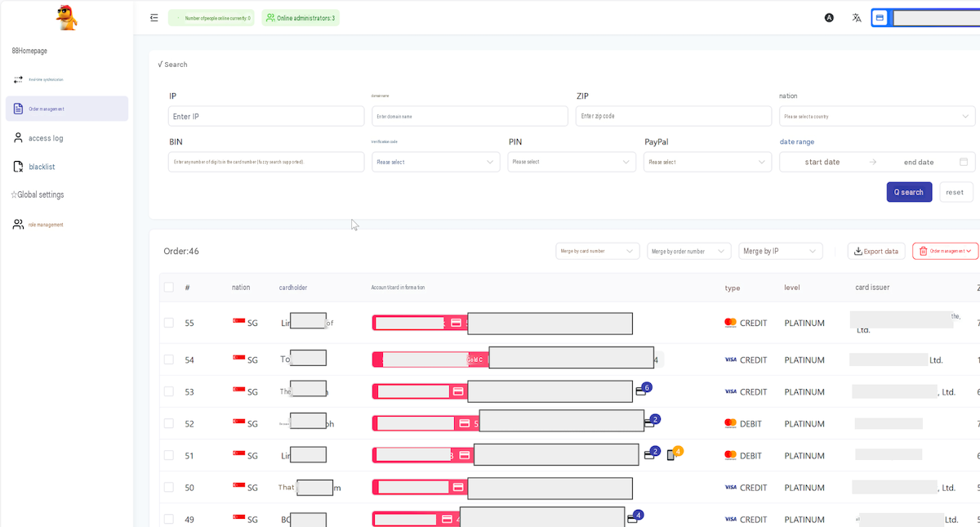The width and height of the screenshot is (980, 527).
Task: Focus the Enter IP input field
Action: pyautogui.click(x=266, y=116)
